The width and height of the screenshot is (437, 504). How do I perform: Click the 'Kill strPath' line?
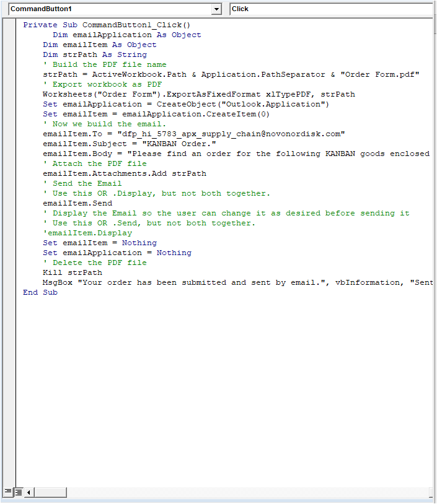pyautogui.click(x=72, y=272)
